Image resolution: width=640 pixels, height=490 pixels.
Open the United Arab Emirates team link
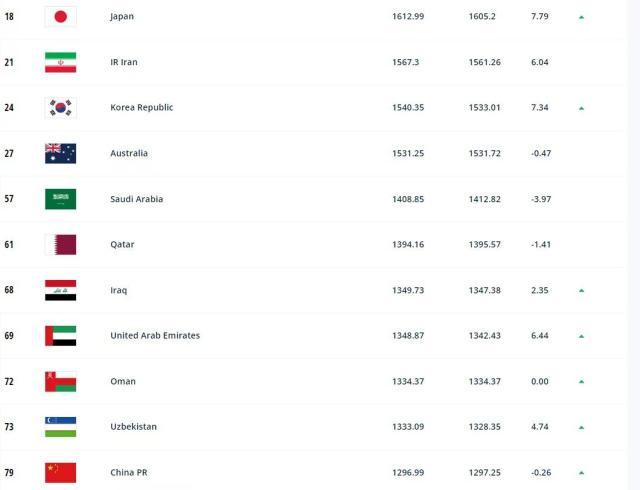click(155, 336)
